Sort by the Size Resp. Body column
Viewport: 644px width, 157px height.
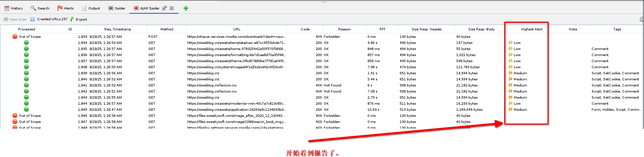pyautogui.click(x=481, y=29)
